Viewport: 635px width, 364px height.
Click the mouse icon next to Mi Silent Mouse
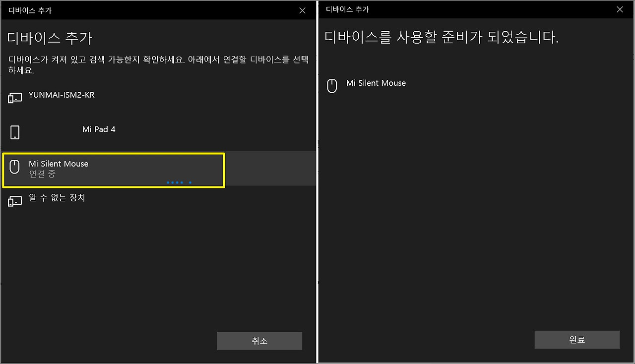coord(15,165)
